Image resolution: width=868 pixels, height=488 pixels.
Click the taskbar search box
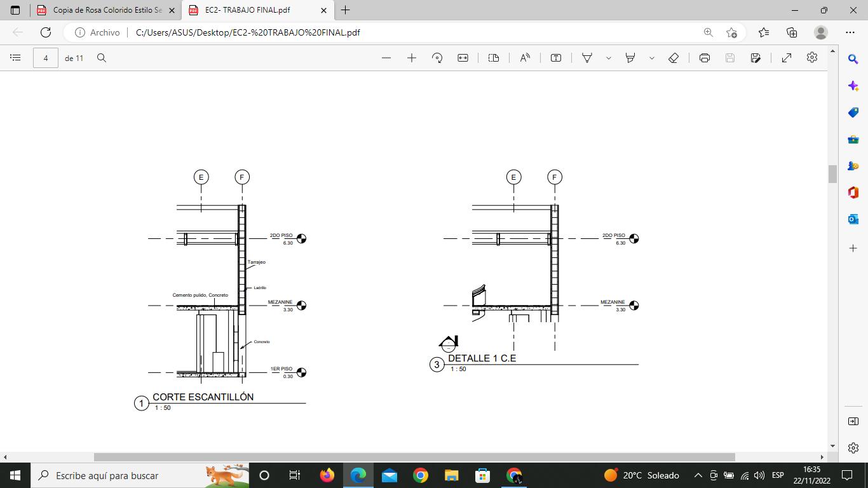coord(140,475)
